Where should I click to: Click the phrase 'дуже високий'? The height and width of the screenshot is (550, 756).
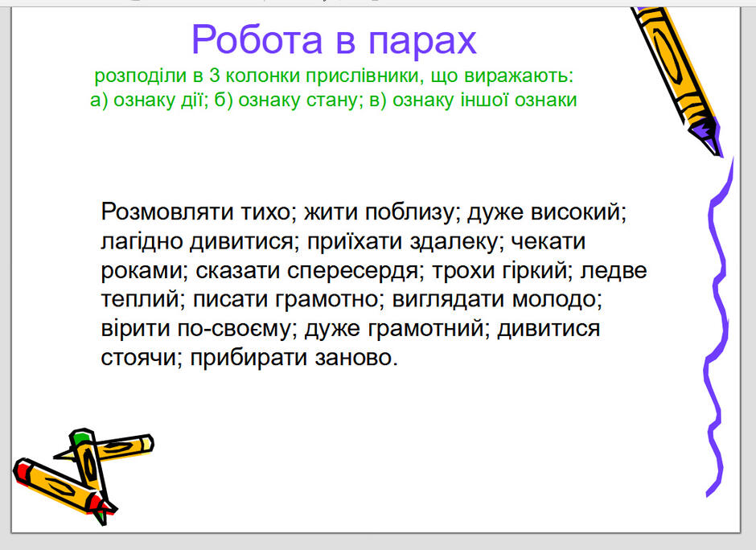pos(544,212)
